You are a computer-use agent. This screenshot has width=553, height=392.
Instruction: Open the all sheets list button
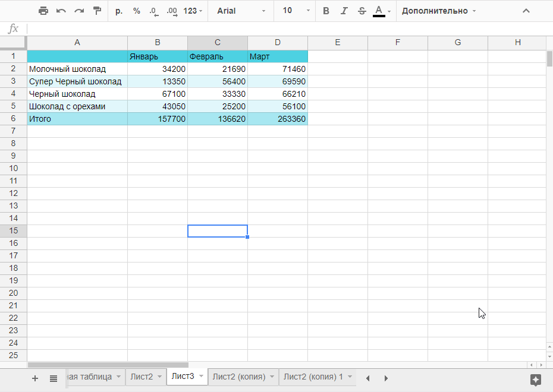tap(54, 378)
